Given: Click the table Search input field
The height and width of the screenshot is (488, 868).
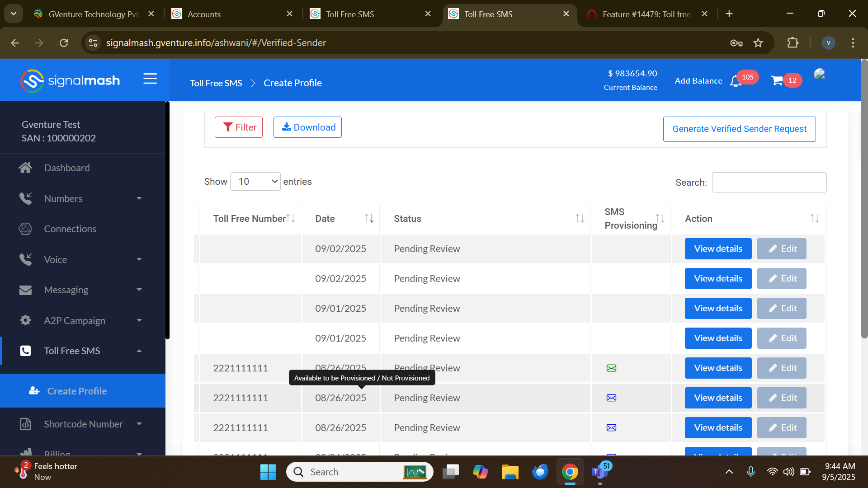Looking at the screenshot, I should coord(769,183).
